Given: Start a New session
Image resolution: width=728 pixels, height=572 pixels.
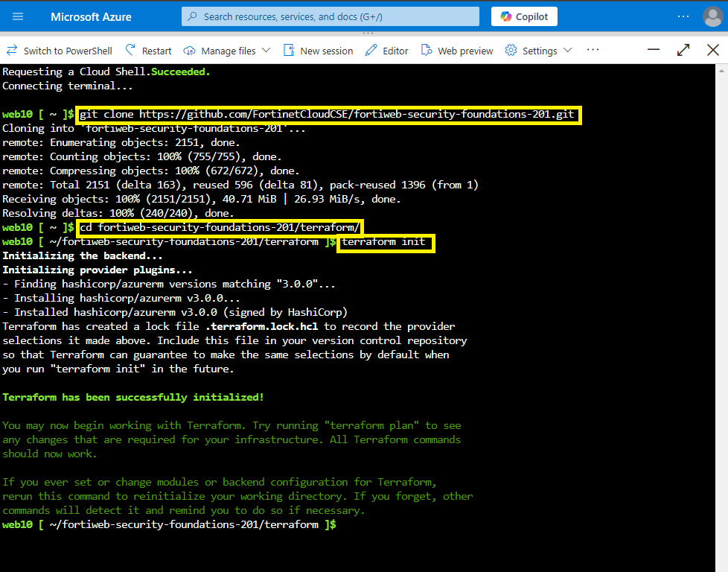Looking at the screenshot, I should coord(319,51).
